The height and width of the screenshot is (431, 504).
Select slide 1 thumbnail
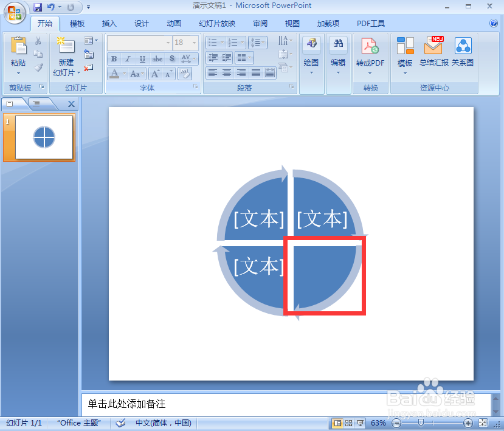pos(44,137)
